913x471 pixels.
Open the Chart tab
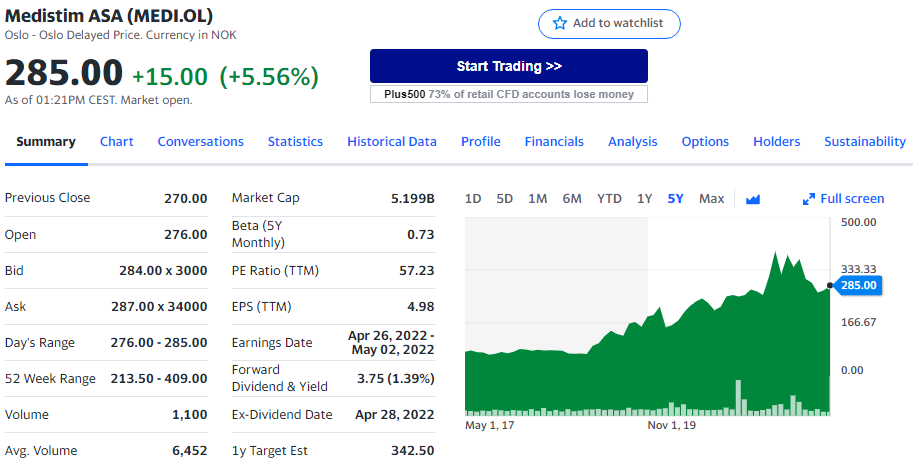tap(116, 141)
